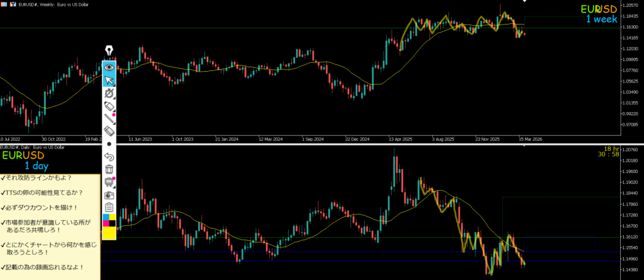644x280 pixels.
Task: Toggle drawing visibility with the eye icon
Action: click(x=109, y=66)
